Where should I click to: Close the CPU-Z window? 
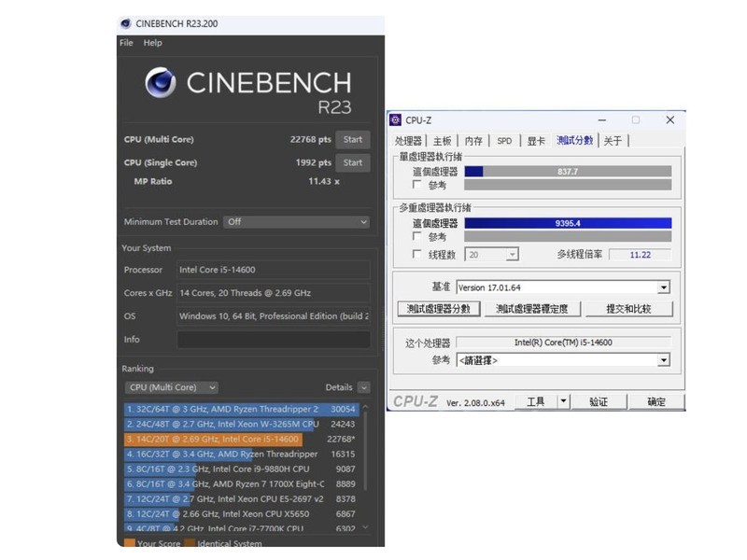669,120
